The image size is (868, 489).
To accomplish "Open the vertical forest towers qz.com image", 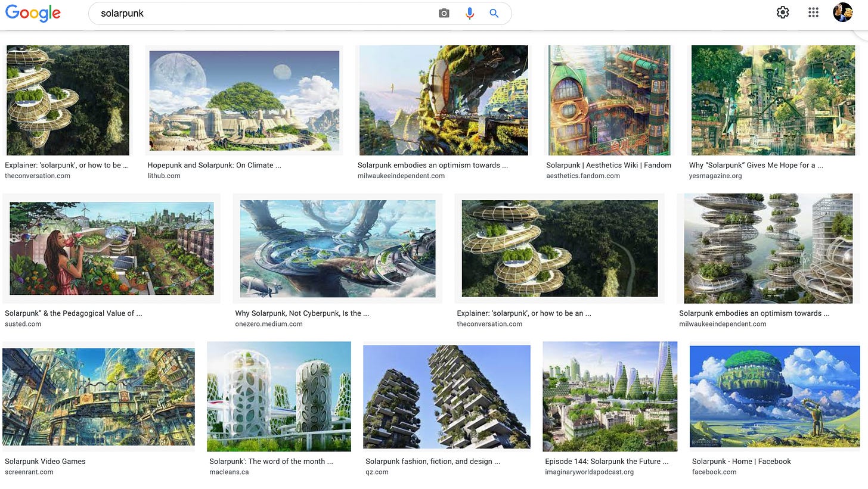I will pos(447,396).
